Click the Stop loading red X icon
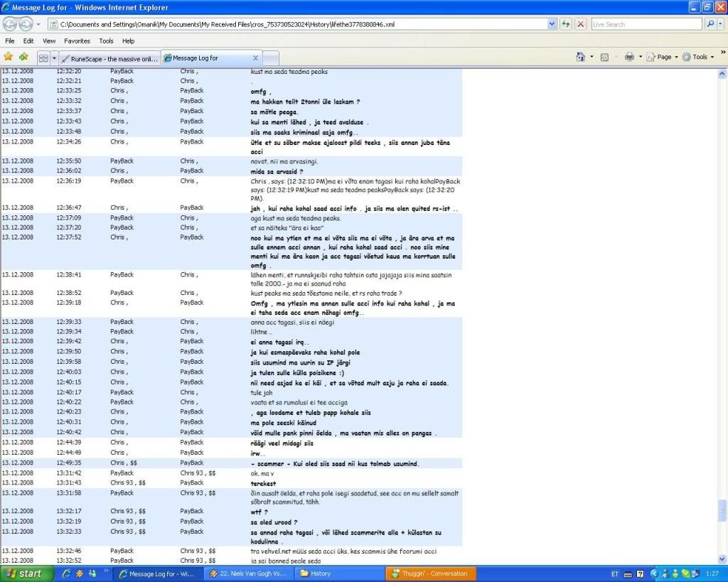The height and width of the screenshot is (582, 728). pyautogui.click(x=581, y=24)
